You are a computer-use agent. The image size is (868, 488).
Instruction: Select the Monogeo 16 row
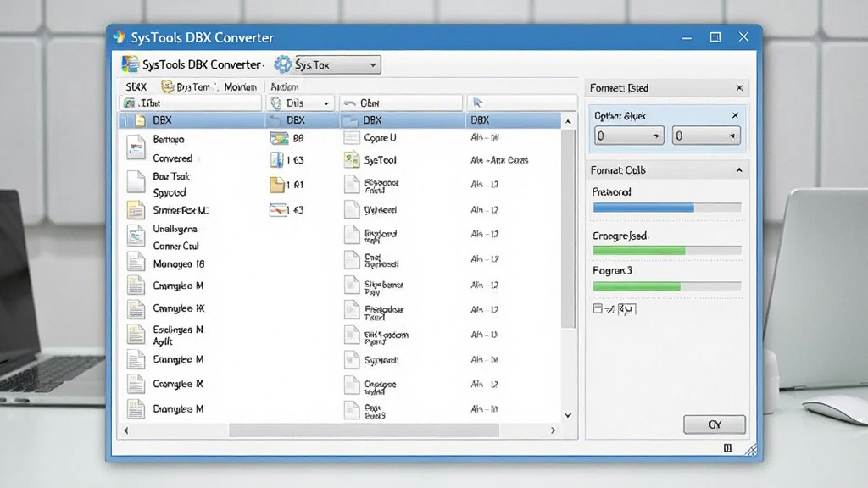pos(179,264)
